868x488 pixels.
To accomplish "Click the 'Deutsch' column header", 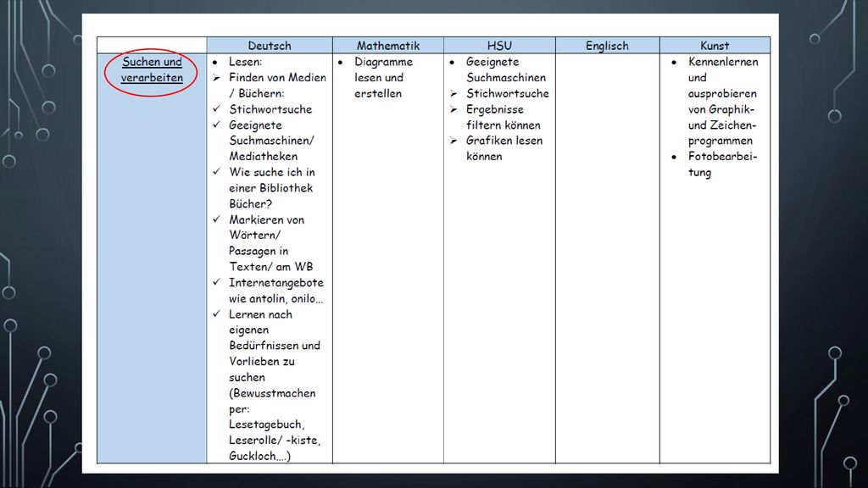I will point(270,46).
